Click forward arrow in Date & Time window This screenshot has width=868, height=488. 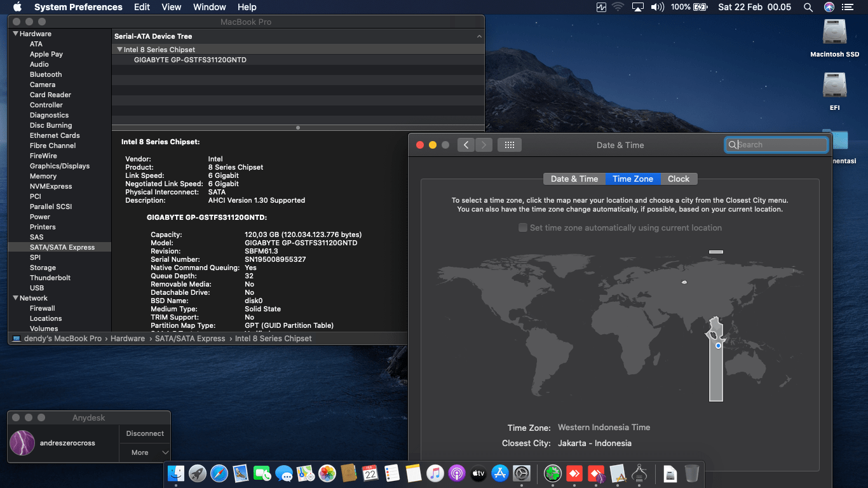pyautogui.click(x=484, y=145)
